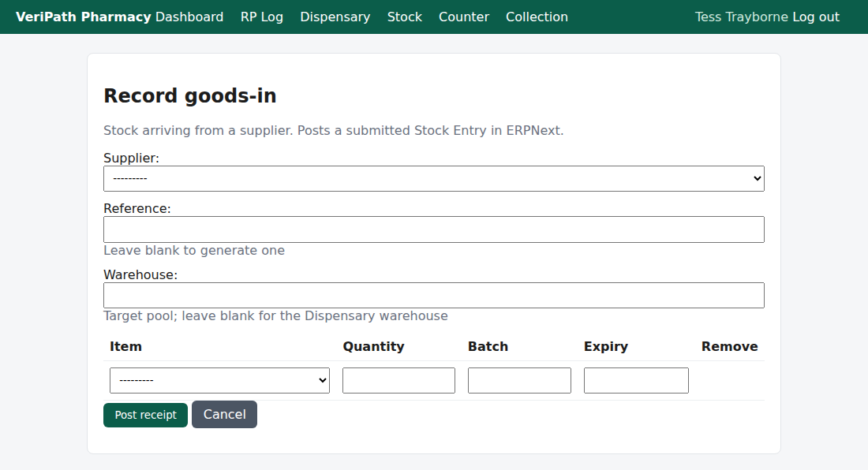868x470 pixels.
Task: Click the Supplier dropdown arrow chevron
Action: [x=758, y=178]
